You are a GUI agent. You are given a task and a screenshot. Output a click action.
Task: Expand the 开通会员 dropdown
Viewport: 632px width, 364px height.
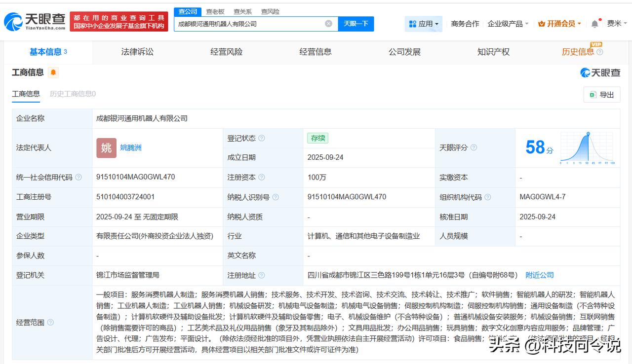[560, 24]
